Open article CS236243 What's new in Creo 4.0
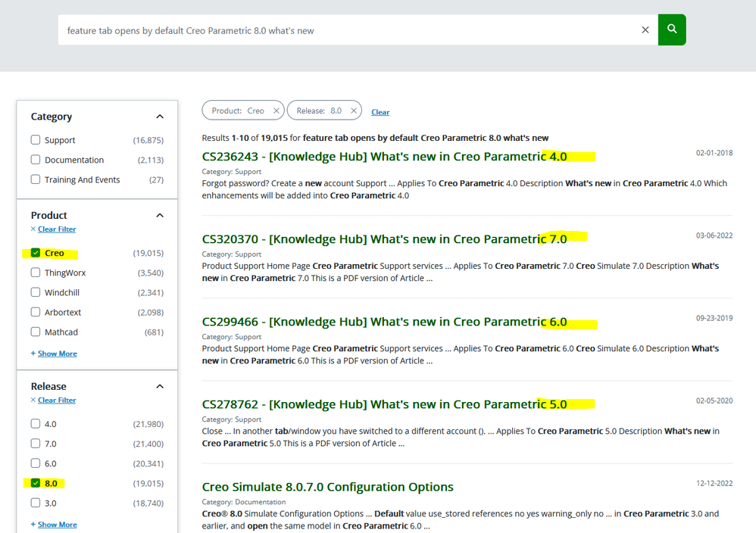Viewport: 756px width, 533px height. pos(384,157)
